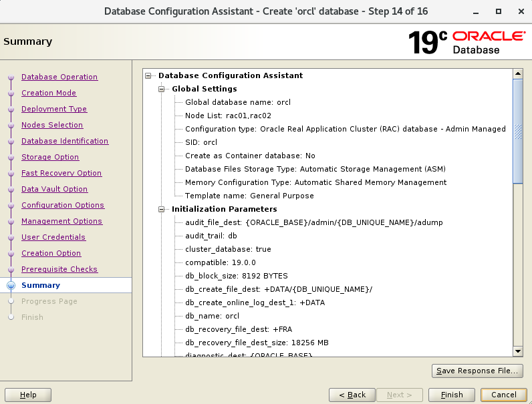532x404 pixels.
Task: Click the summary pane vertical scrollbar thumb
Action: (x=517, y=130)
